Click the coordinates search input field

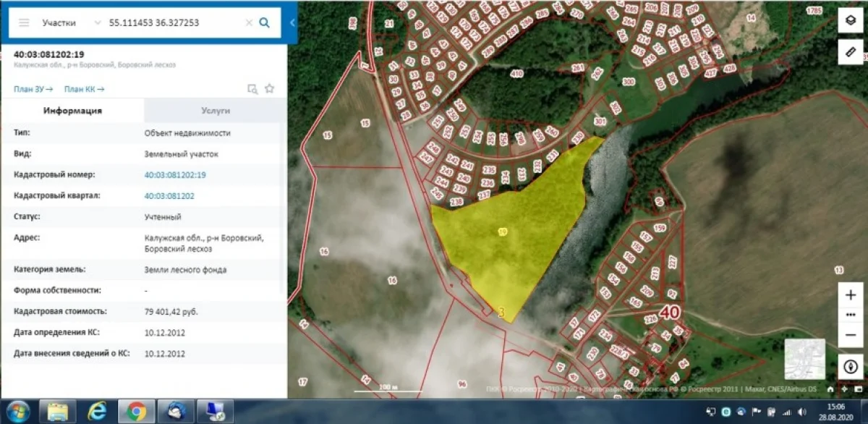[174, 22]
